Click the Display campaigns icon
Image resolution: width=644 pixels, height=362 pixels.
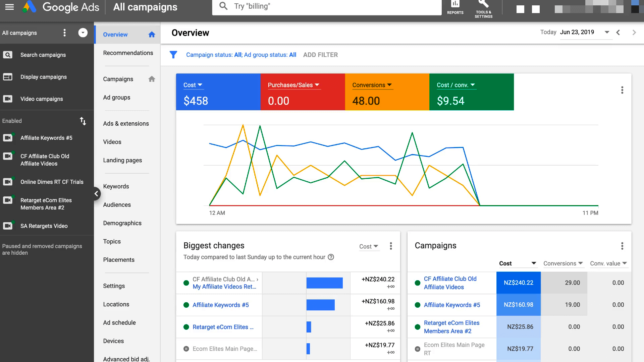(x=7, y=77)
